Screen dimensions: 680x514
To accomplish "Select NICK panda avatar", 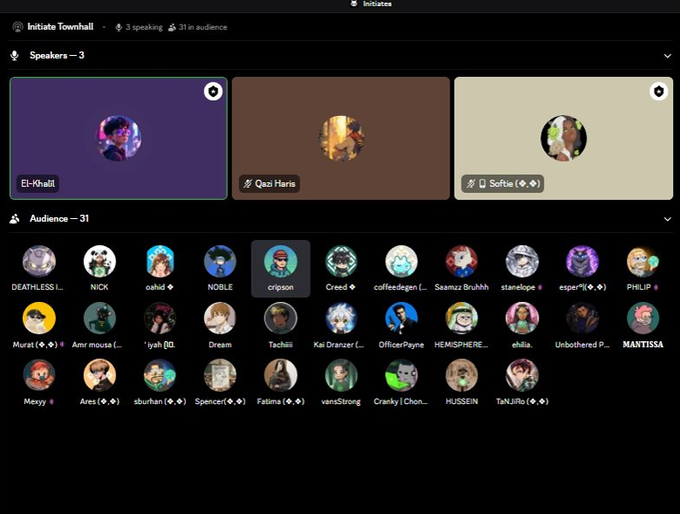I will [x=99, y=262].
